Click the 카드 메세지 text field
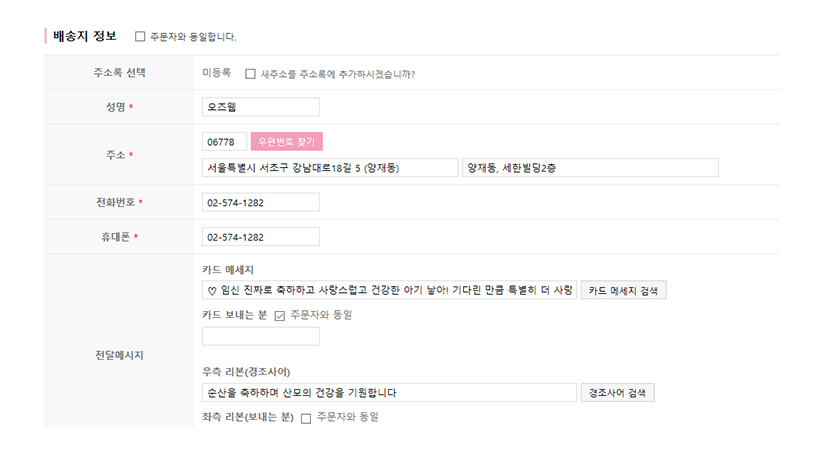Image resolution: width=820 pixels, height=454 pixels. click(389, 290)
